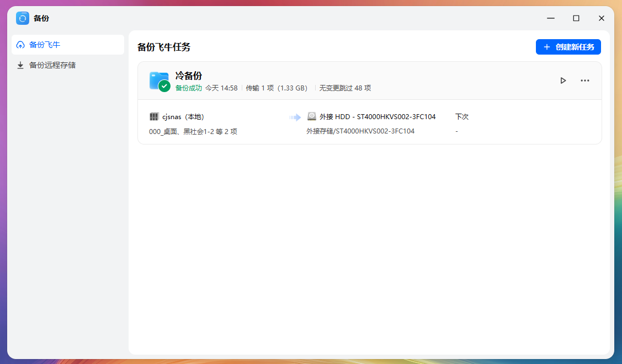Click the 下次 schedule label
Screen dimensions: 622x364
tap(461, 116)
